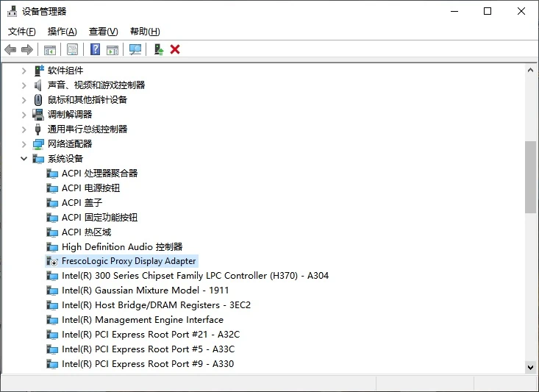Open the 查看(V) menu

[103, 32]
